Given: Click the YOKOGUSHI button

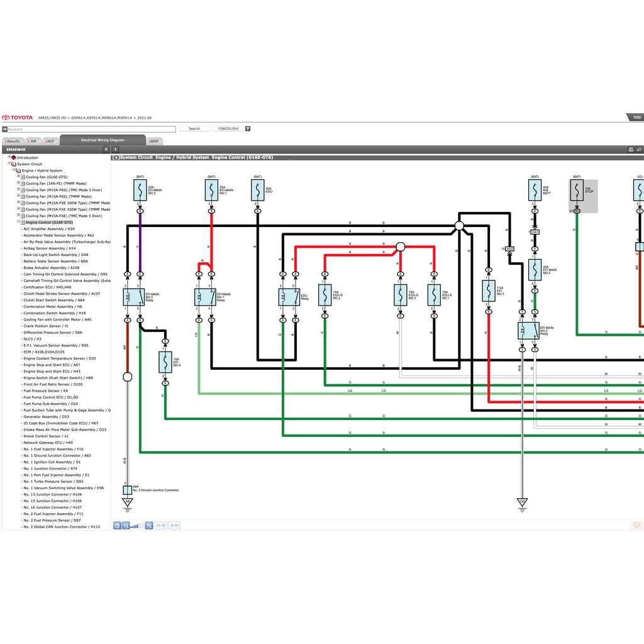Looking at the screenshot, I should [228, 128].
